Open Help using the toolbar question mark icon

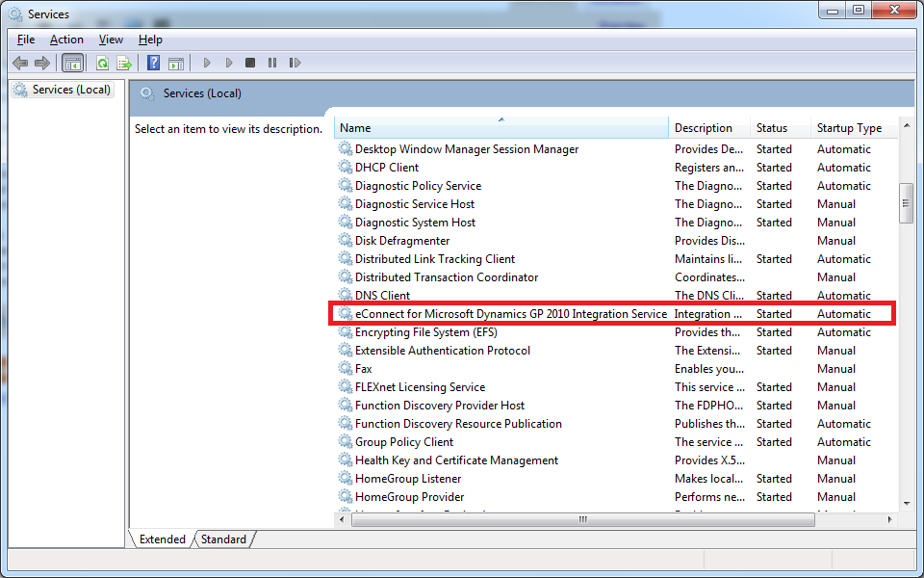(153, 62)
